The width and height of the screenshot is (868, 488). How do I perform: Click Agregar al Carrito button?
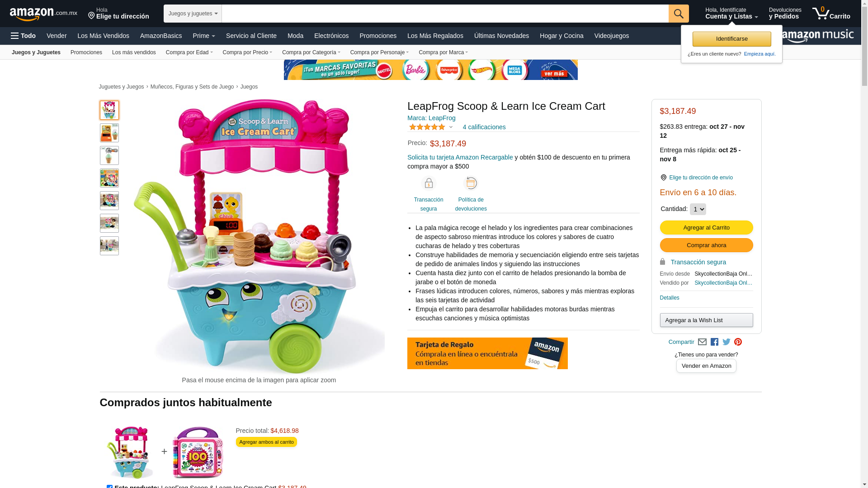[706, 227]
